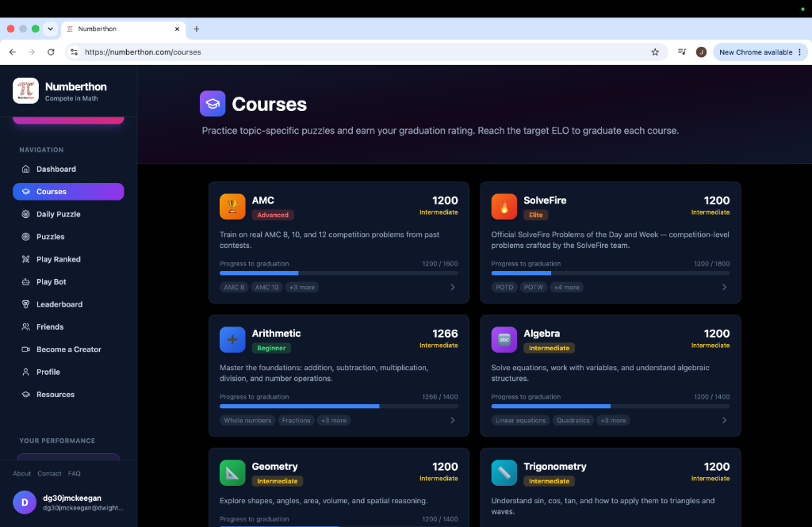
Task: View site information icon in the address bar
Action: coord(74,52)
